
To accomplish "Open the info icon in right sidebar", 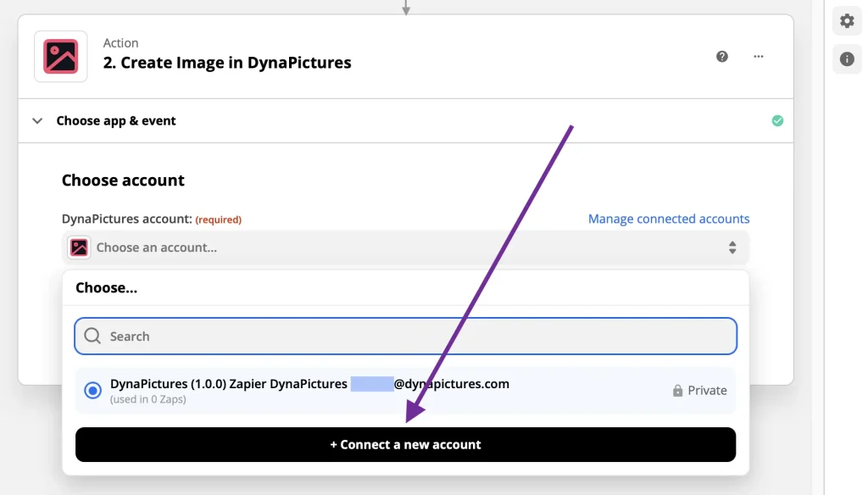I will (847, 58).
